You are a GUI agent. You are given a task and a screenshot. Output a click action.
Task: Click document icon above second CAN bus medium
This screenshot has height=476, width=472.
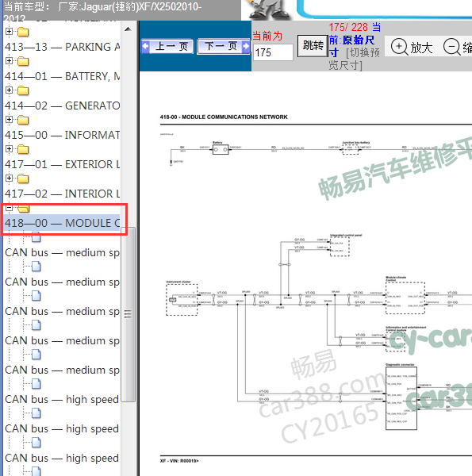(x=36, y=267)
